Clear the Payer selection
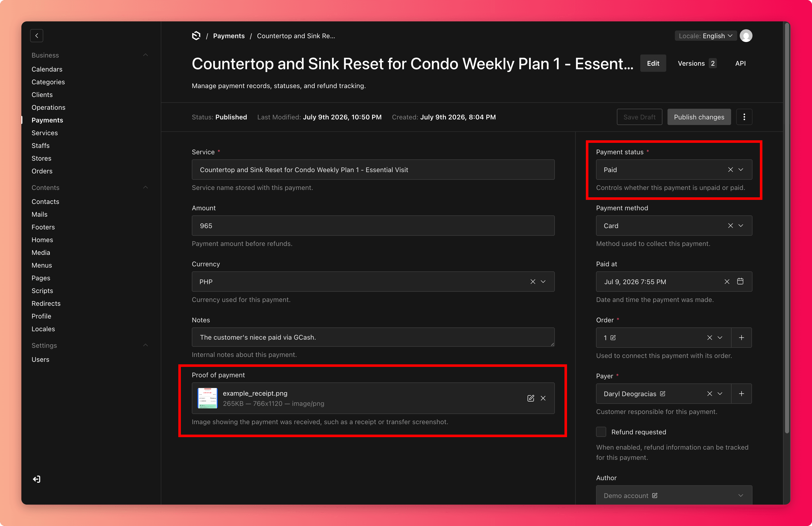Viewport: 812px width, 526px height. coord(709,393)
